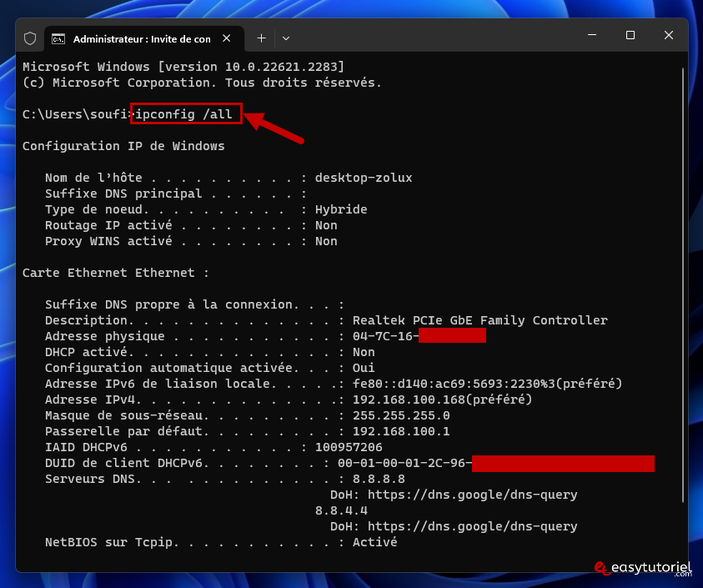Minimize the terminal window
This screenshot has width=703, height=588.
[x=592, y=35]
